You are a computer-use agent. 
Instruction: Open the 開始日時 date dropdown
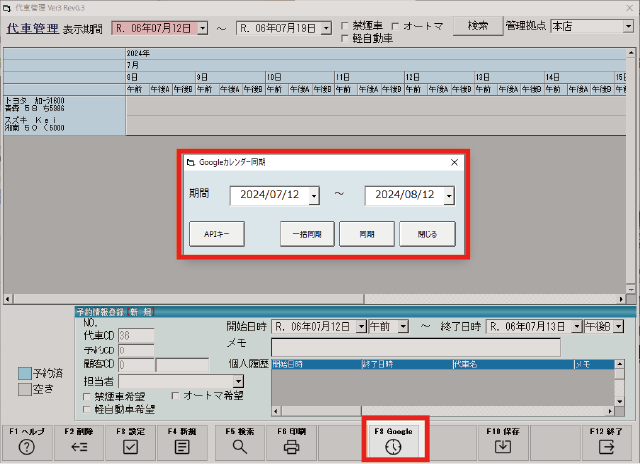point(362,326)
